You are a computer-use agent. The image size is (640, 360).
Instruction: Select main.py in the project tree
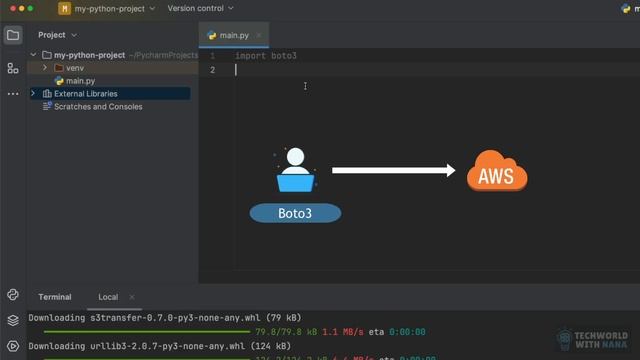[80, 81]
